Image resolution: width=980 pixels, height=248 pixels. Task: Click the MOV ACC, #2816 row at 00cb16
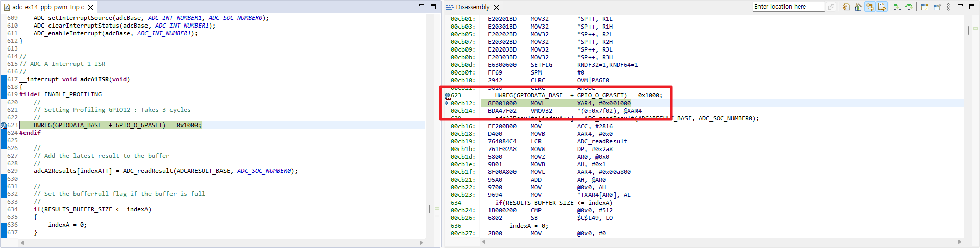(532, 126)
